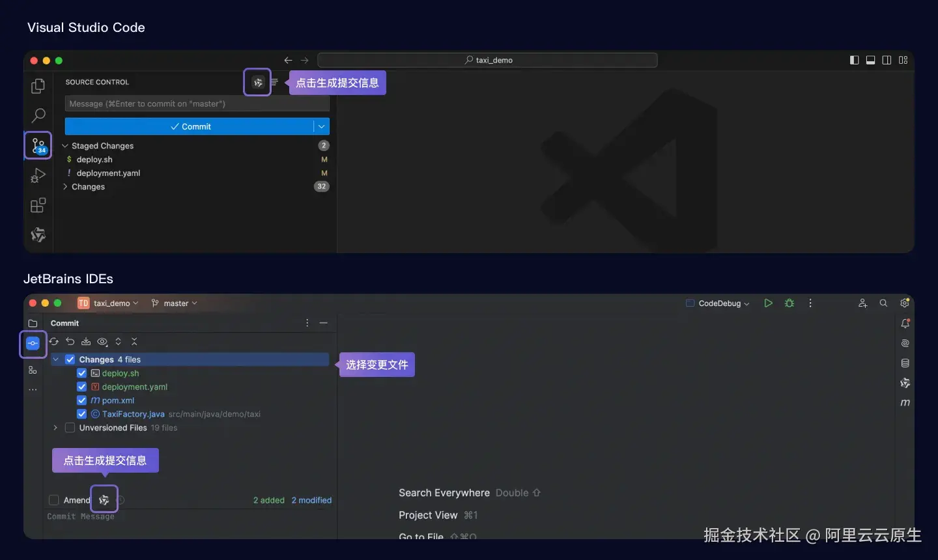Open customize layout icon in VS Code

point(903,60)
